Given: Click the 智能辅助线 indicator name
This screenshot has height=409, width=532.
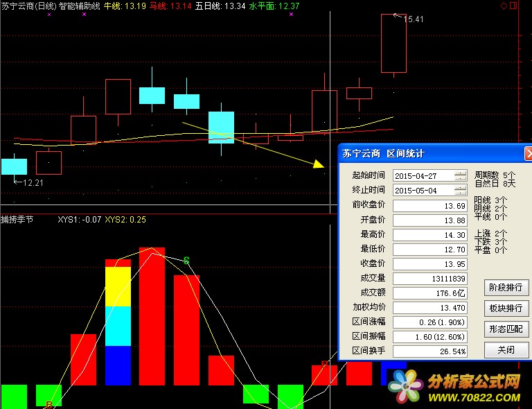Looking at the screenshot, I should click(x=80, y=6).
